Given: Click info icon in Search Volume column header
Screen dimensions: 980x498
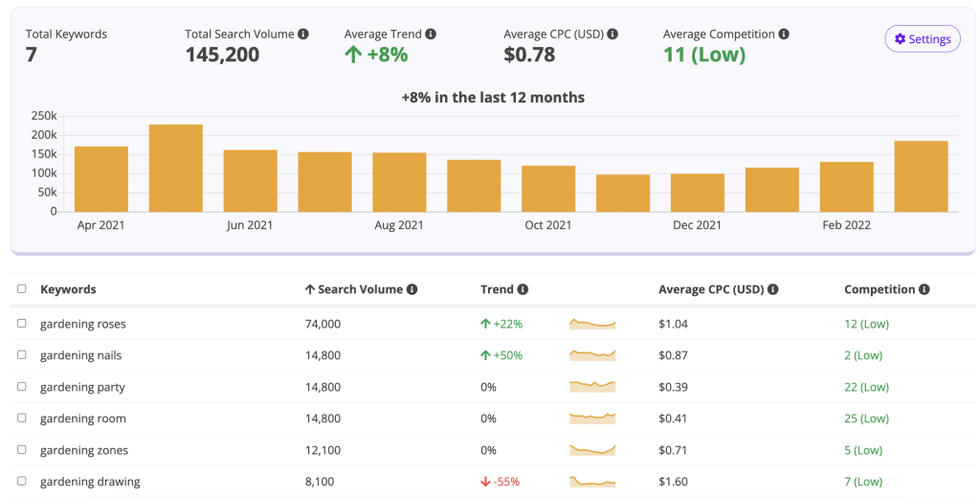Looking at the screenshot, I should [x=412, y=289].
